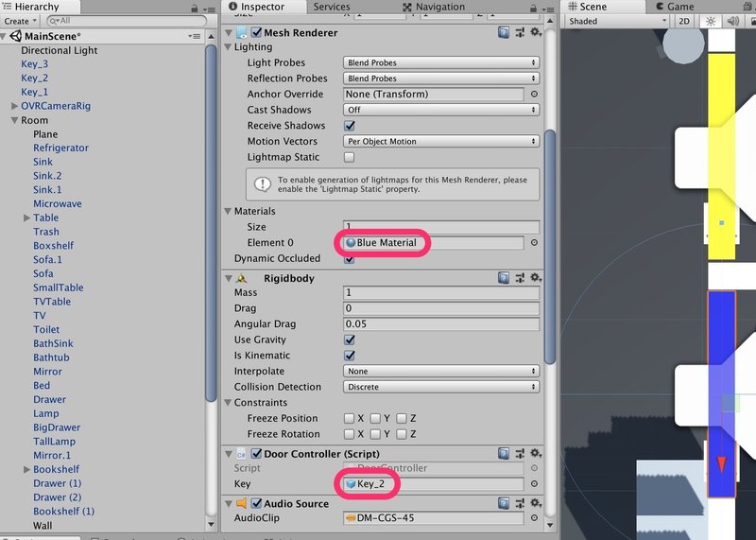Screen dimensions: 756x540
Task: Switch to the Game tab
Action: [x=675, y=7]
